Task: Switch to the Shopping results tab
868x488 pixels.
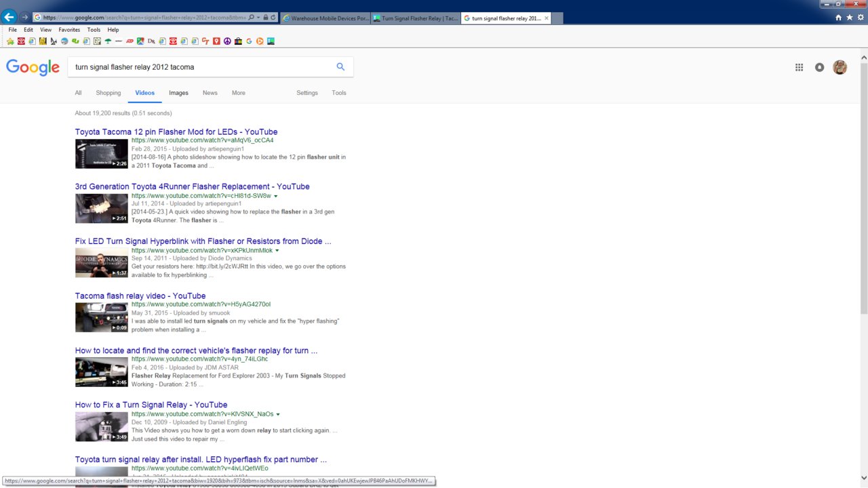Action: 108,93
